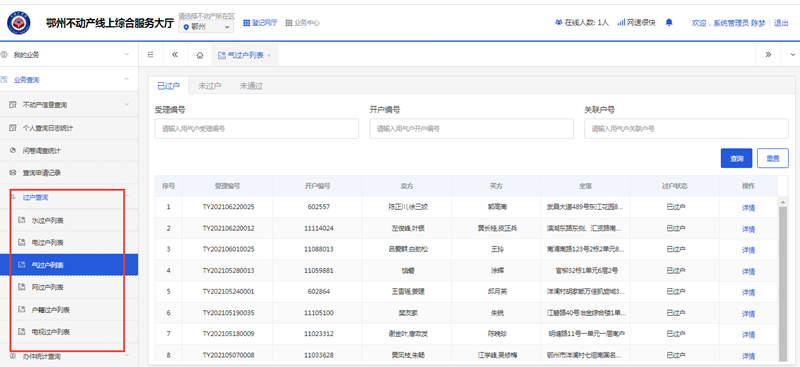Click the double left arrow tab scroller
Viewport: 800px width, 367px height.
click(x=175, y=55)
